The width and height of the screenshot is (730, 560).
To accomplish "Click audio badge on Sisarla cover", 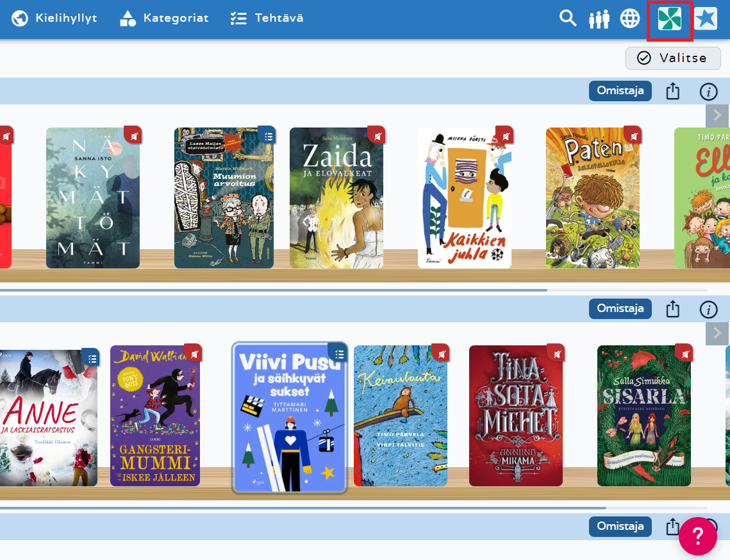I will click(684, 353).
